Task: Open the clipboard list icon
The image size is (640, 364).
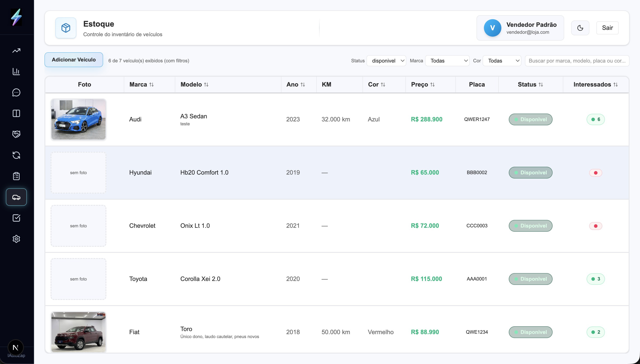Action: pyautogui.click(x=16, y=176)
